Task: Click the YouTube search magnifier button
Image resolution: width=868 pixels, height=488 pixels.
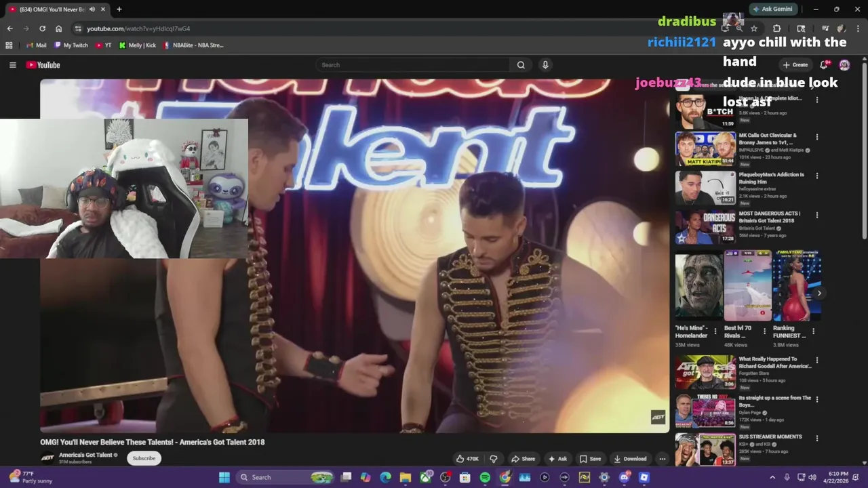Action: pos(521,65)
